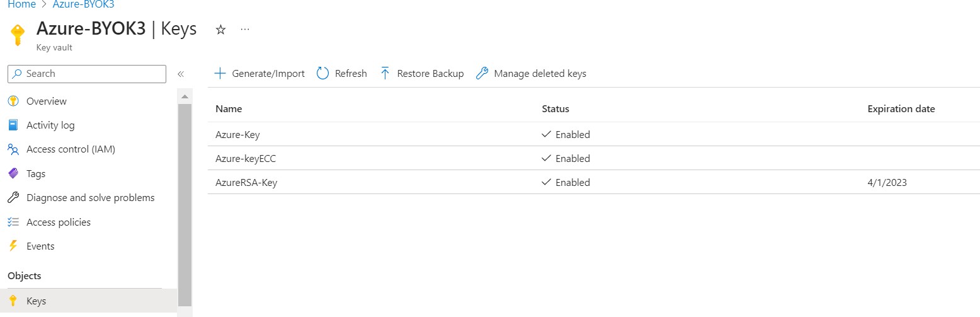Image resolution: width=980 pixels, height=317 pixels.
Task: Click the Search box in the sidebar
Action: [x=87, y=74]
